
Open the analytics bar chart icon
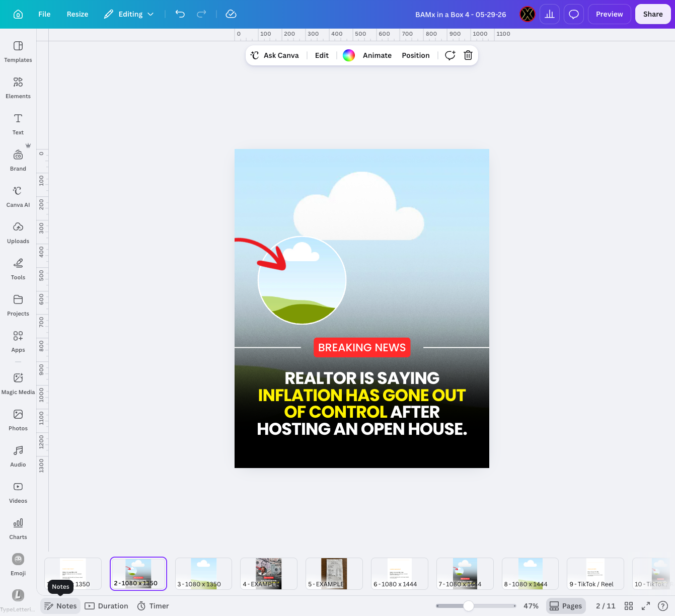pyautogui.click(x=550, y=14)
